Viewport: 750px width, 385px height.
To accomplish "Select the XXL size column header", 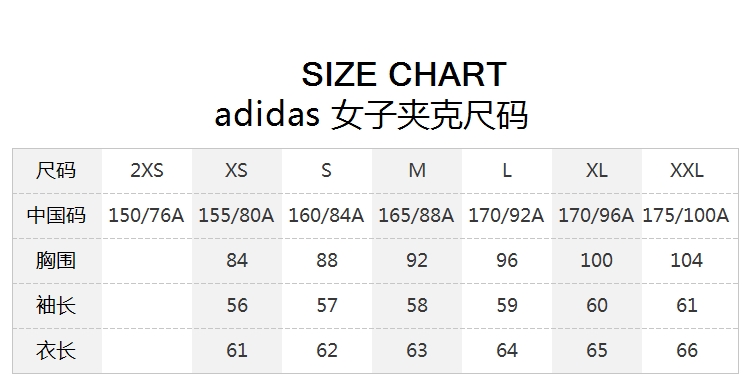I will [x=687, y=170].
